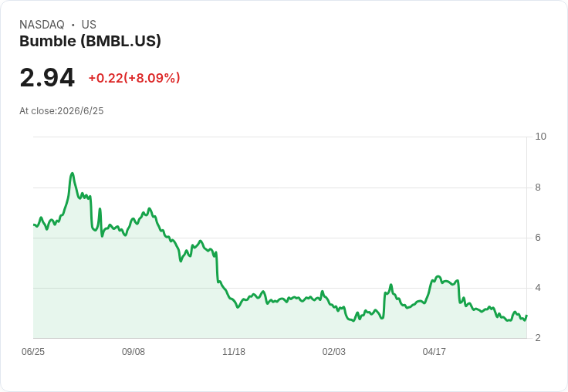Click the 04/17 x-axis date label
The width and height of the screenshot is (568, 392).
point(434,352)
